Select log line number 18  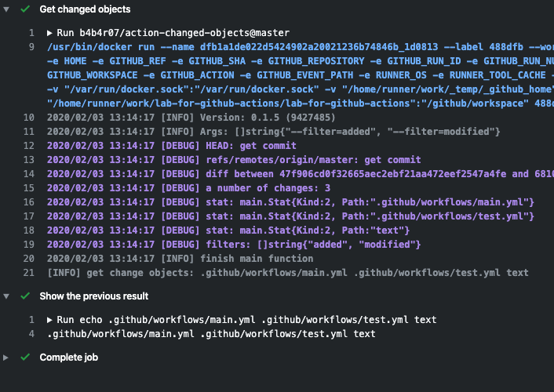point(29,230)
